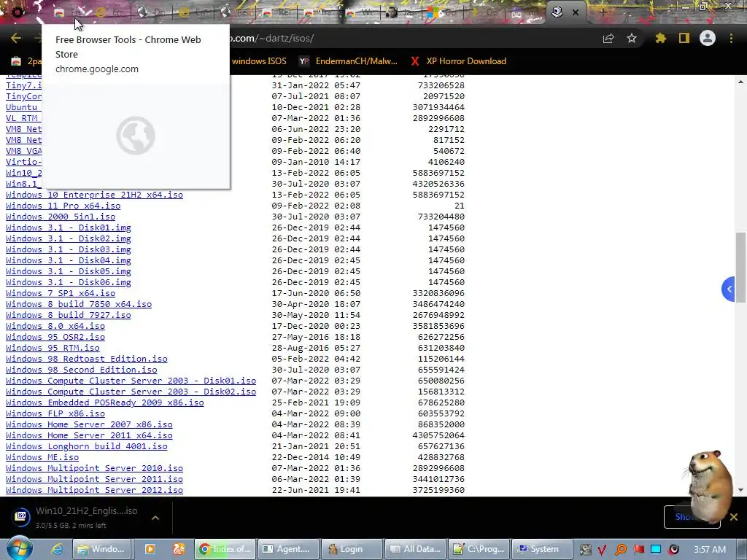Viewport: 747px width, 560px height.
Task: Switch to the Agent... taskbar window
Action: click(288, 549)
